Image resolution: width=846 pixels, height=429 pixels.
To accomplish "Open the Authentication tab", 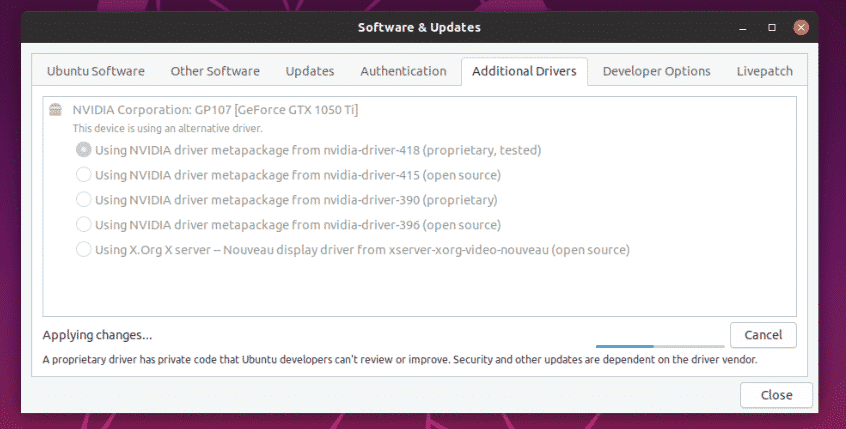I will [403, 71].
